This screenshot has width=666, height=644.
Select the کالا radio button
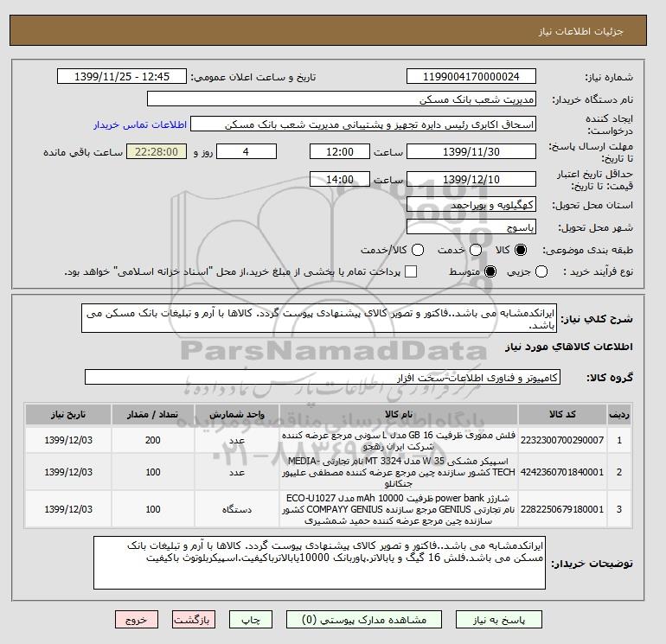(x=521, y=250)
